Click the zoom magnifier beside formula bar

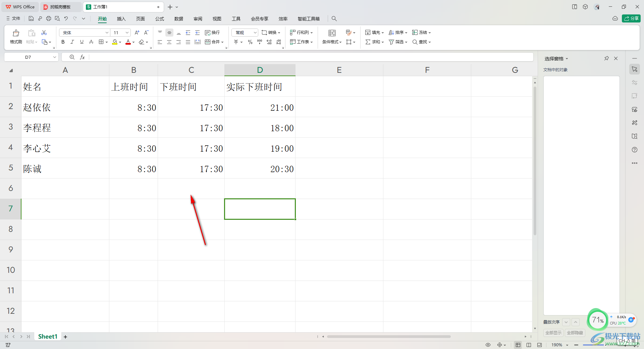[x=72, y=57]
